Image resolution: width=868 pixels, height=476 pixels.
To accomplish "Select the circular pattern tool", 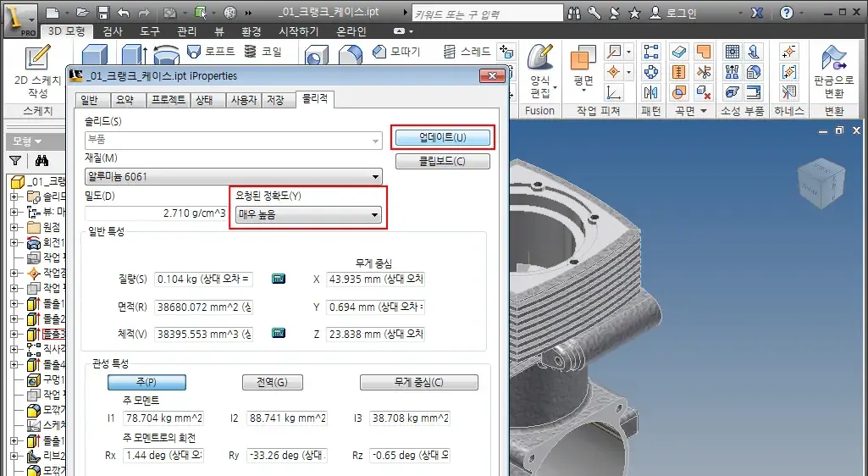I will tap(651, 72).
